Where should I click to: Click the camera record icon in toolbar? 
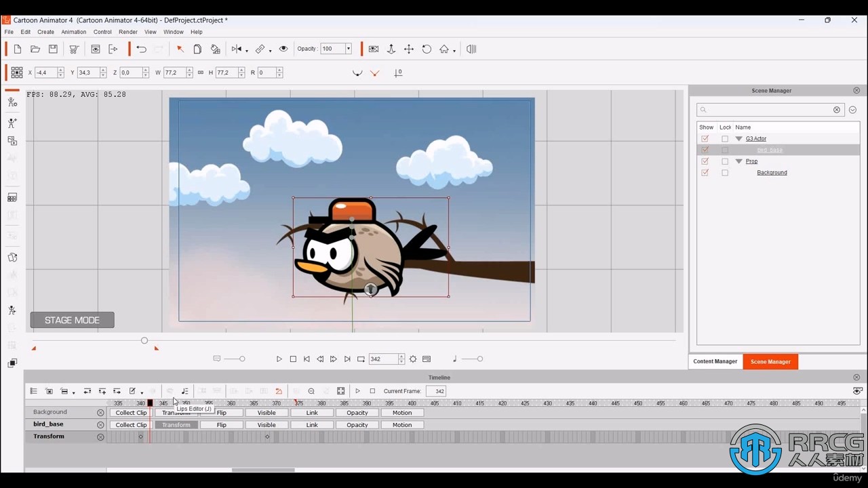(374, 49)
